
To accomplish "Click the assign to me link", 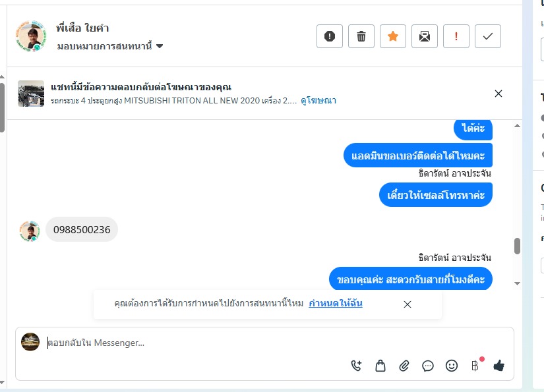I will (x=335, y=304).
